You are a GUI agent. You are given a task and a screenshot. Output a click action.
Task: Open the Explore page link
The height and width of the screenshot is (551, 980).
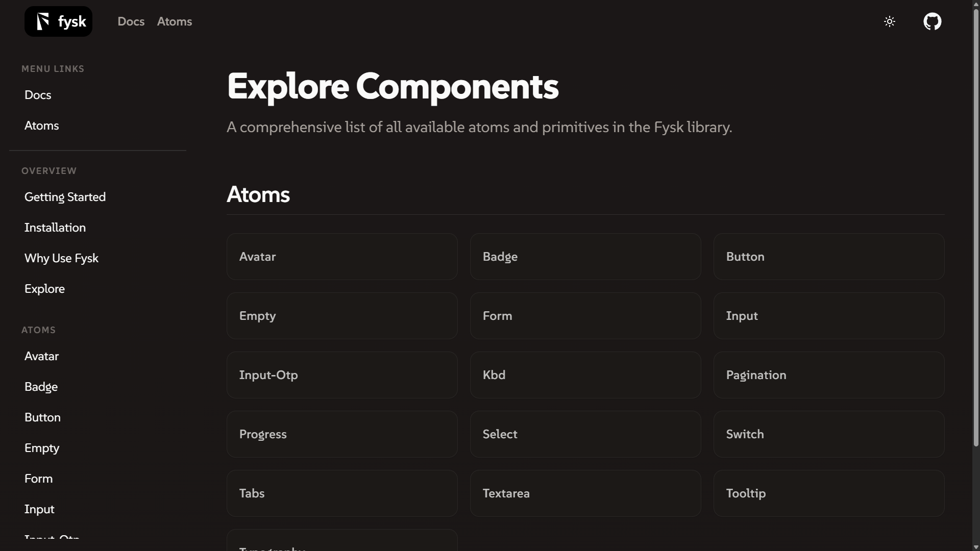44,288
